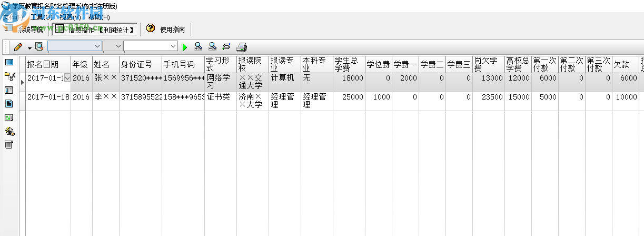Select the row indicator arrow for first record
The height and width of the screenshot is (236, 644).
(x=23, y=82)
